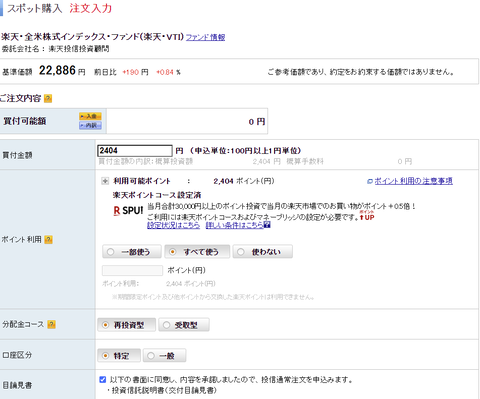Click the external link icon after 詳しい条件はこちら

pos(267,225)
